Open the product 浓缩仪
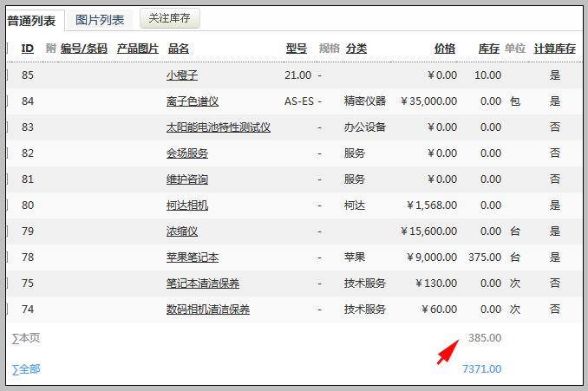The image size is (588, 391). pyautogui.click(x=182, y=231)
